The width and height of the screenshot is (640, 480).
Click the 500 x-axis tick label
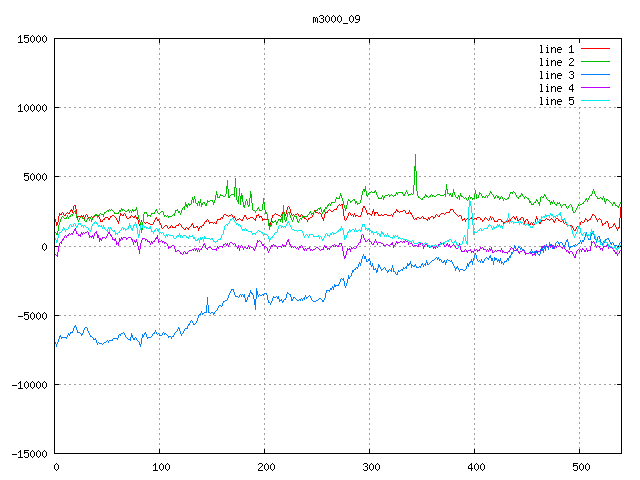[x=579, y=467]
